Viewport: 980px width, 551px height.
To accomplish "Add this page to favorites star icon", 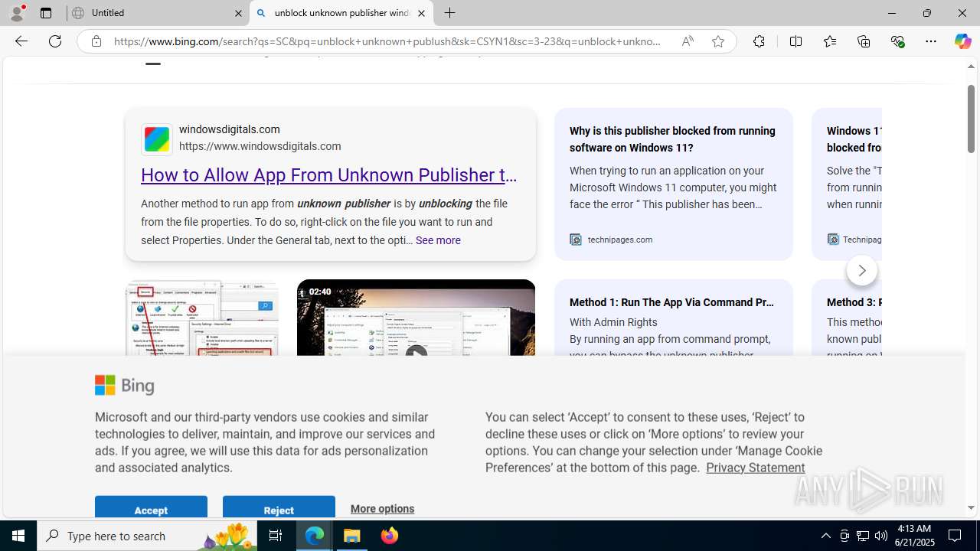I will [718, 41].
